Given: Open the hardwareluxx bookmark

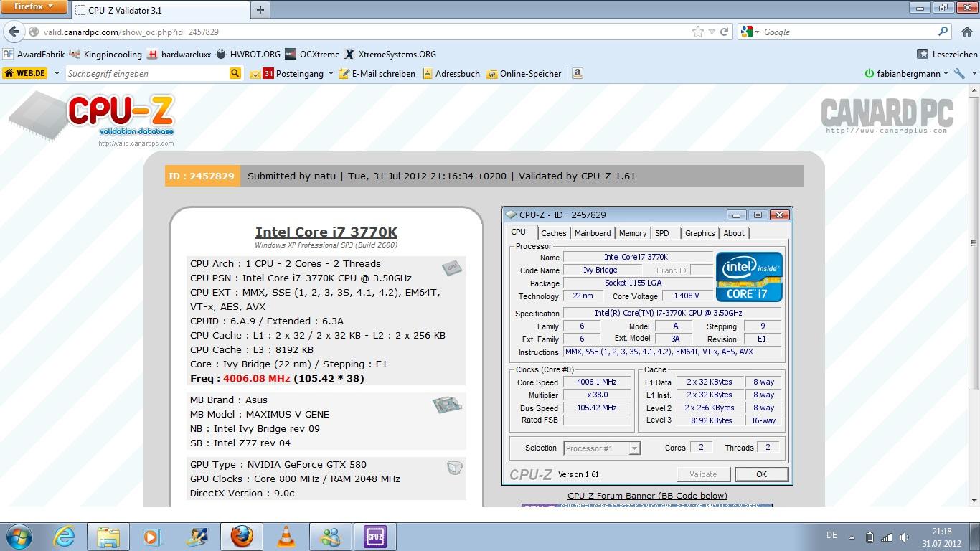Looking at the screenshot, I should point(177,54).
